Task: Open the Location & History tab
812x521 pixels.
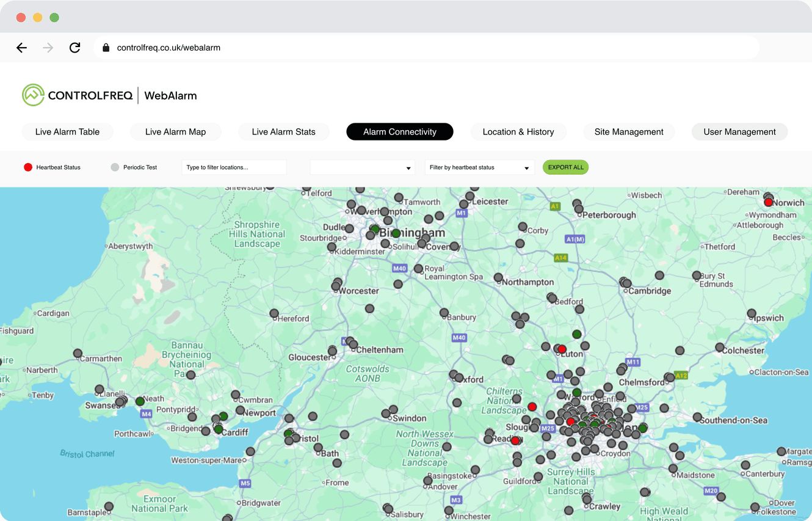Action: tap(518, 132)
